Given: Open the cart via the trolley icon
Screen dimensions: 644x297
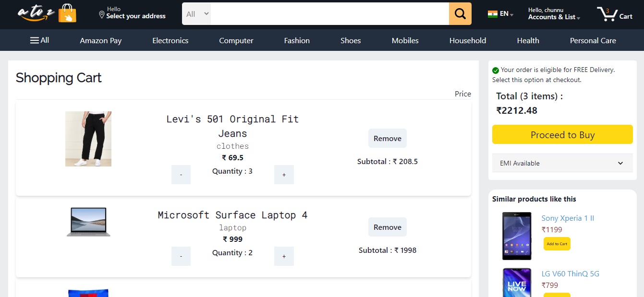Looking at the screenshot, I should [607, 14].
